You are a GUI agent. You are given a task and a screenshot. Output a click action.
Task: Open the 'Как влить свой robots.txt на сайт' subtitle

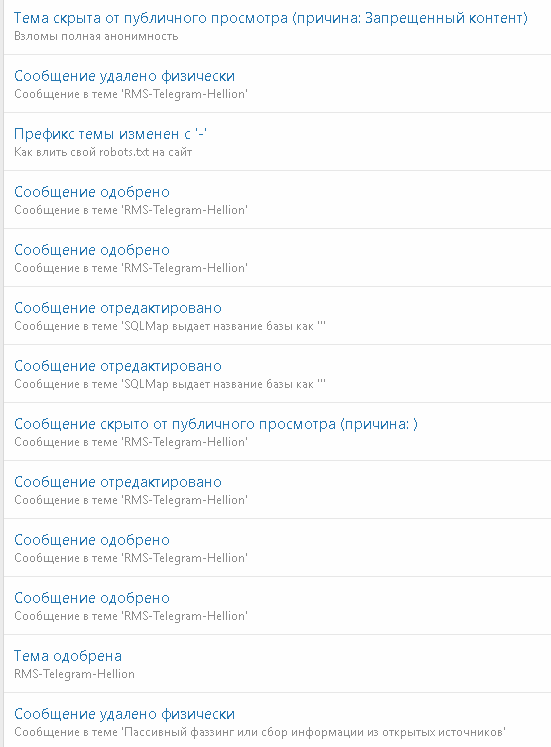coord(103,152)
